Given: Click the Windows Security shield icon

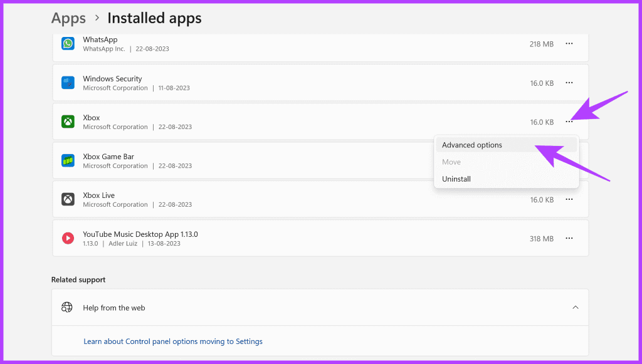Looking at the screenshot, I should point(68,83).
